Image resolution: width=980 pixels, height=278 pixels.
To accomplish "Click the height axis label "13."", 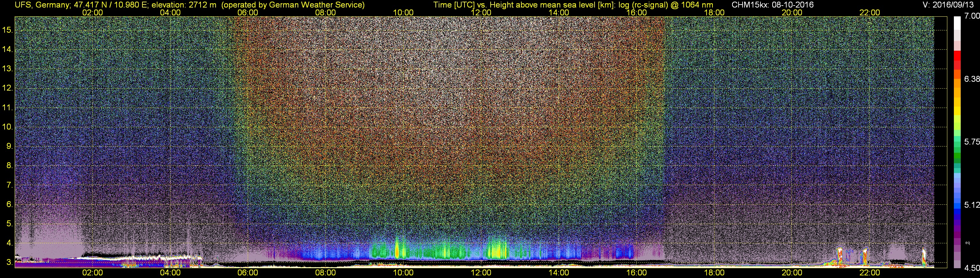I will pyautogui.click(x=7, y=69).
